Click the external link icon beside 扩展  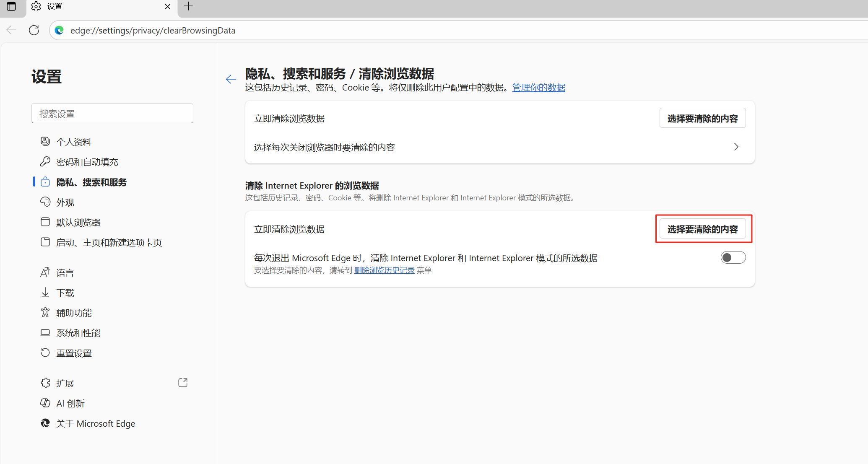[183, 383]
